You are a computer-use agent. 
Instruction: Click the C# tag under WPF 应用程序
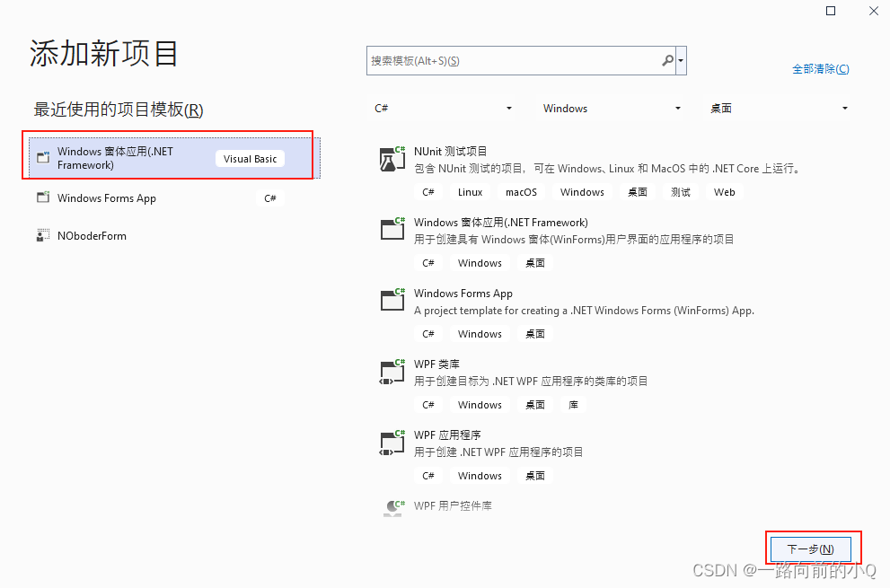tap(428, 476)
